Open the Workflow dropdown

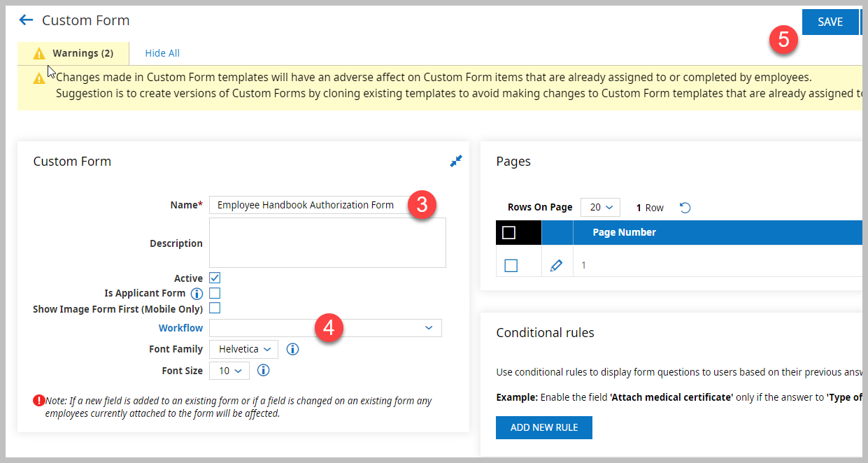[x=325, y=328]
